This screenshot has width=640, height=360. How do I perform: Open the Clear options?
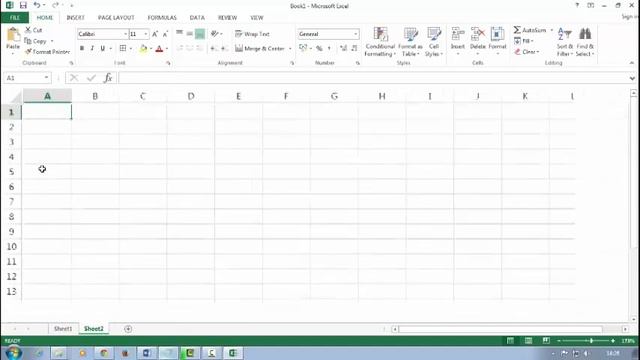pos(527,52)
